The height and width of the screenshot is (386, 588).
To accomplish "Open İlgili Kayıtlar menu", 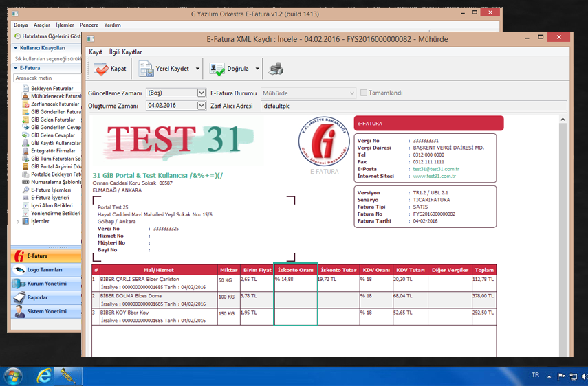I will click(126, 52).
